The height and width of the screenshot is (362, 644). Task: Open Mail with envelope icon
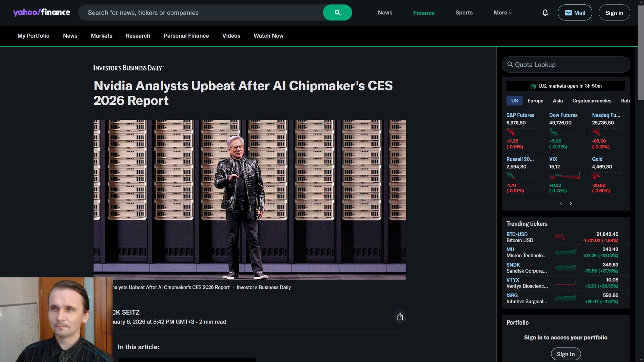575,12
